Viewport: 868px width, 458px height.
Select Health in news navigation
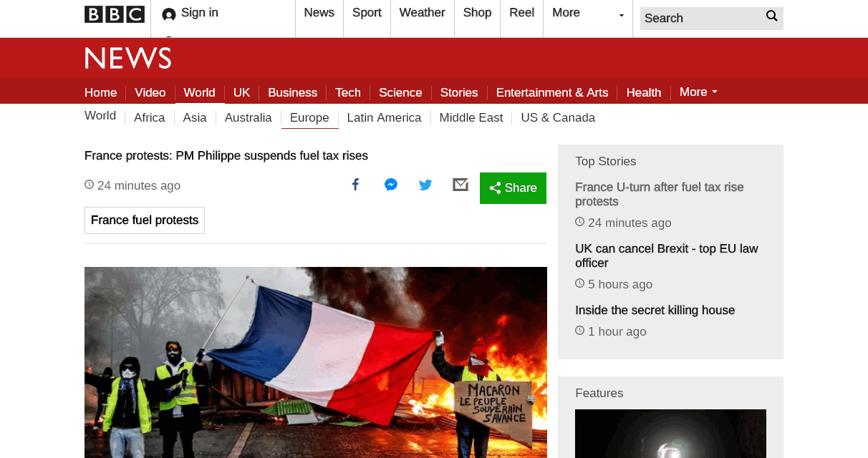[644, 92]
